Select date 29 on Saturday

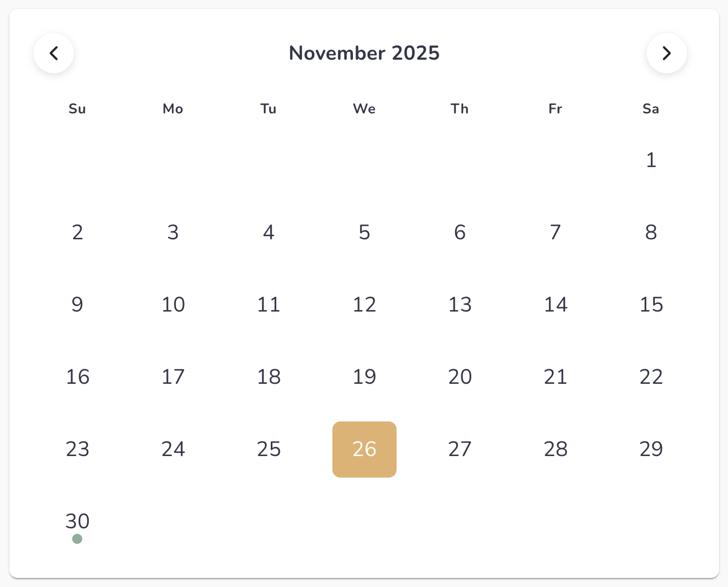point(651,450)
